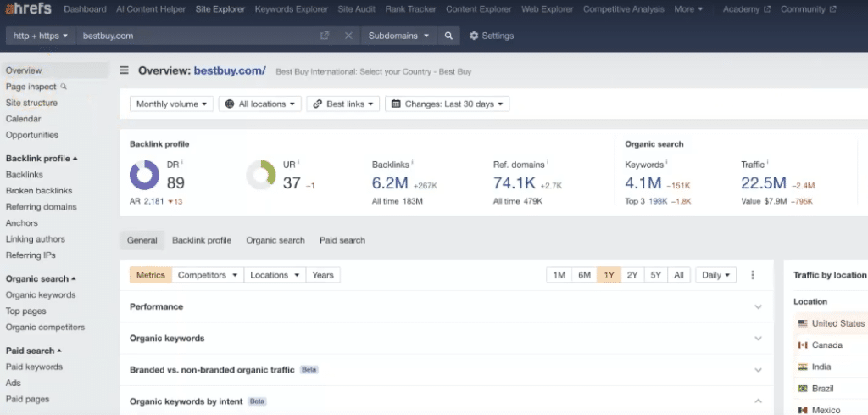
Task: Select the 5Y time range
Action: coord(655,275)
